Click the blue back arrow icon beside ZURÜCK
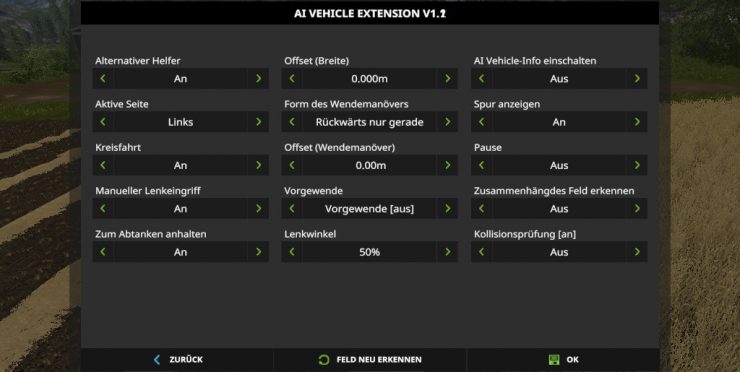 coord(157,360)
